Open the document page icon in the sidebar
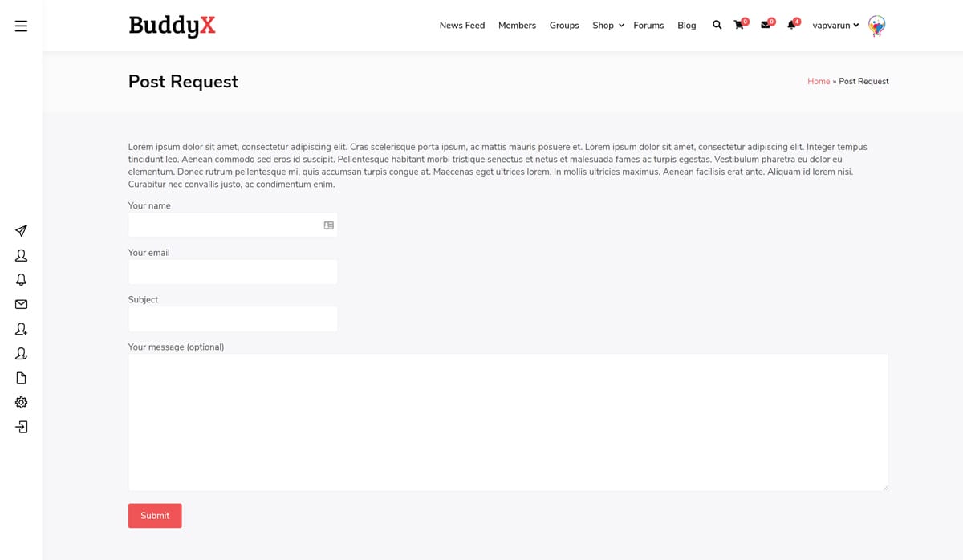This screenshot has height=560, width=963. coord(21,378)
